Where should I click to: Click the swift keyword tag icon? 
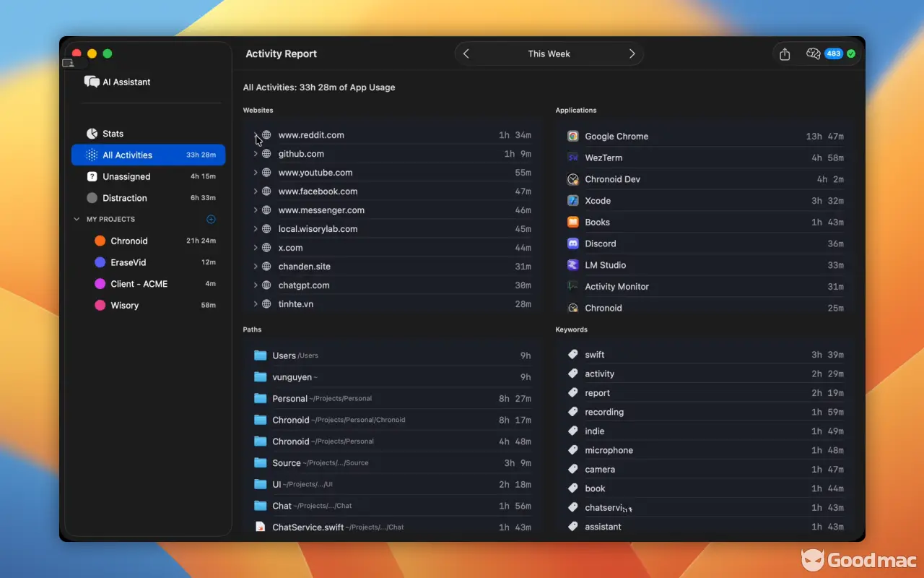pos(572,355)
